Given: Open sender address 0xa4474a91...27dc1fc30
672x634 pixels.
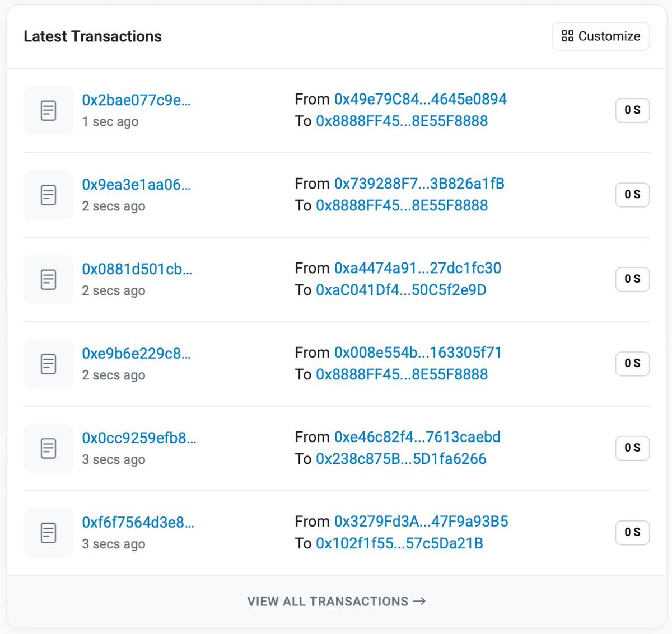Looking at the screenshot, I should (x=417, y=268).
